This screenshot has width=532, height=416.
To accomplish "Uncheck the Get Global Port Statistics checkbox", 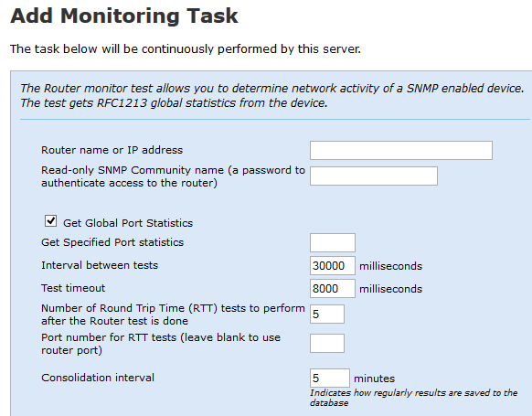I will 50,221.
